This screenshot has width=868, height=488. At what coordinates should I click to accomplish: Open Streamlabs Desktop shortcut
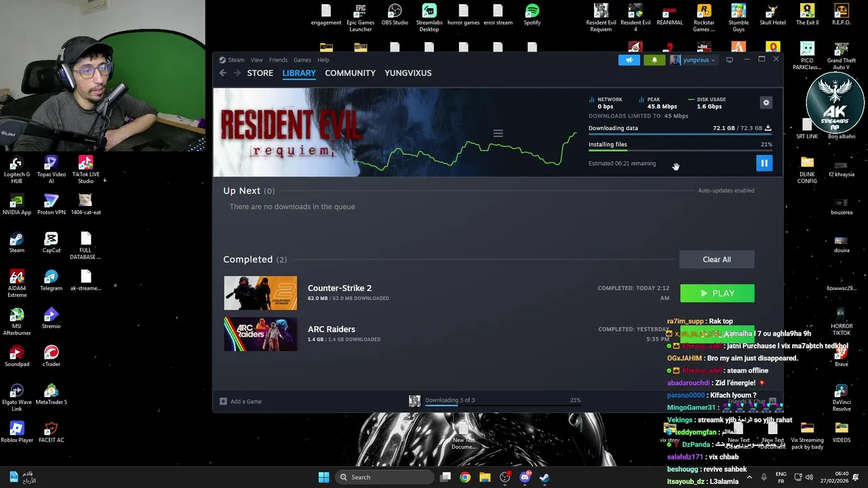coord(429,18)
